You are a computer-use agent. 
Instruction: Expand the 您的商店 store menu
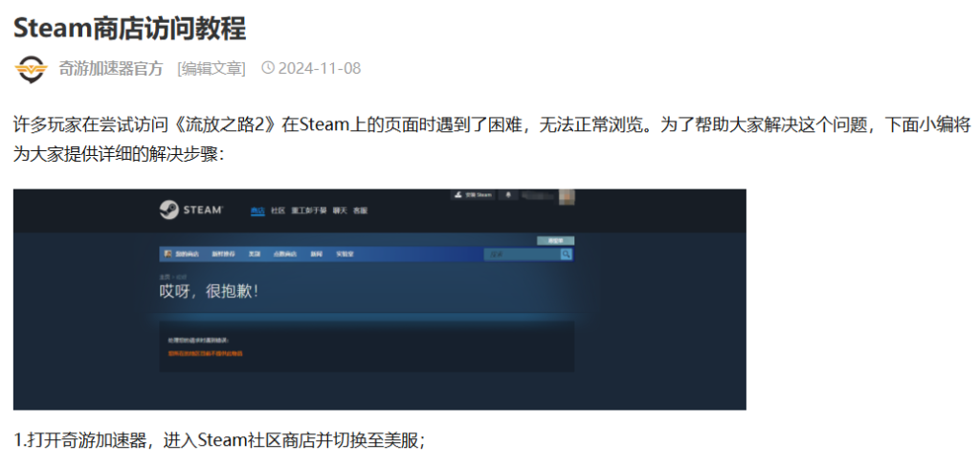tap(187, 254)
